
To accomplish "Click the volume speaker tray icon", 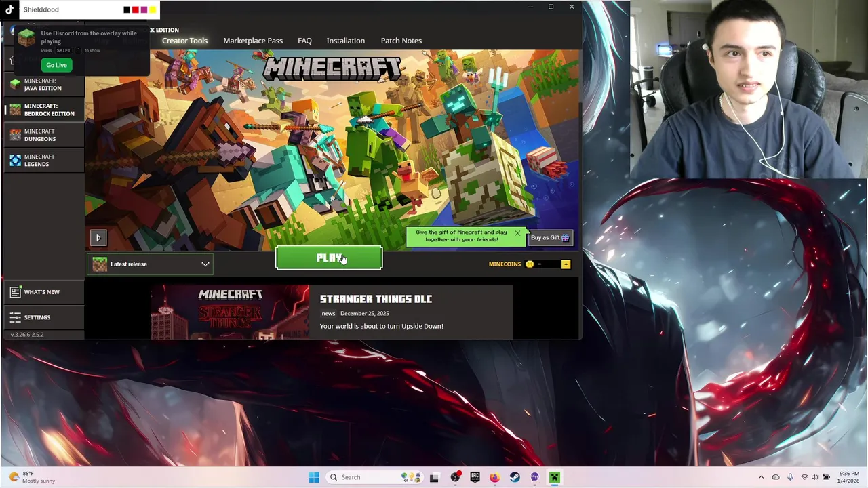I will tap(814, 477).
